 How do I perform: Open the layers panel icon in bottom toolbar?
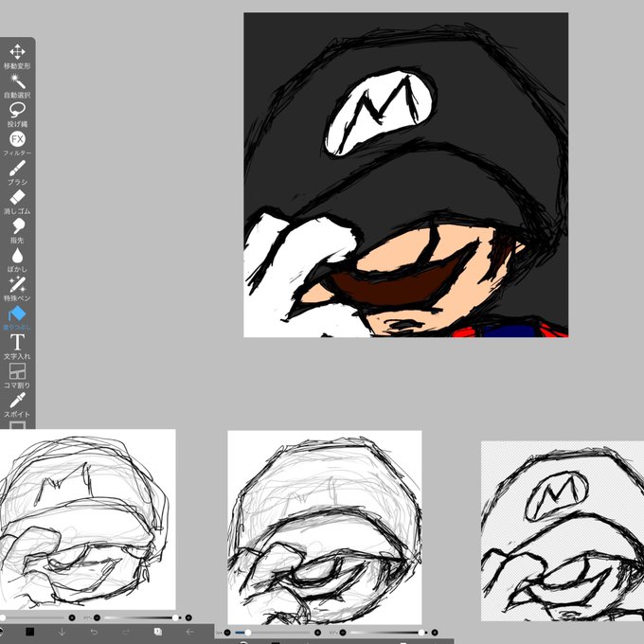(x=158, y=632)
